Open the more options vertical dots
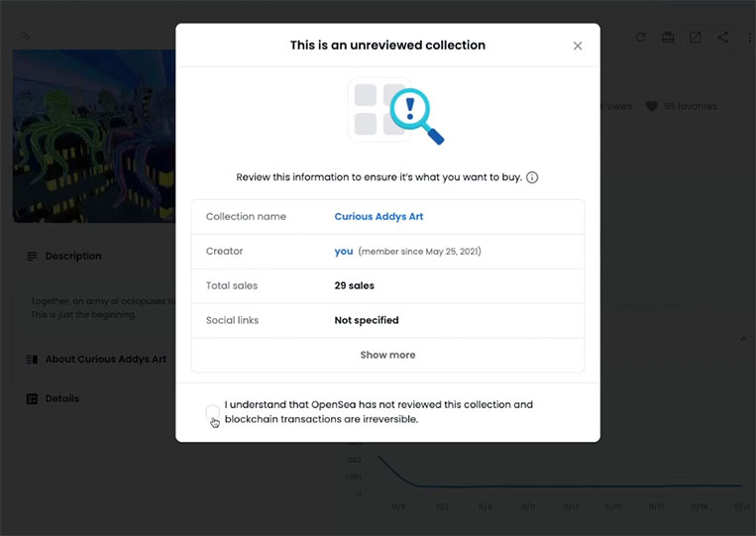This screenshot has height=536, width=756. [x=749, y=37]
